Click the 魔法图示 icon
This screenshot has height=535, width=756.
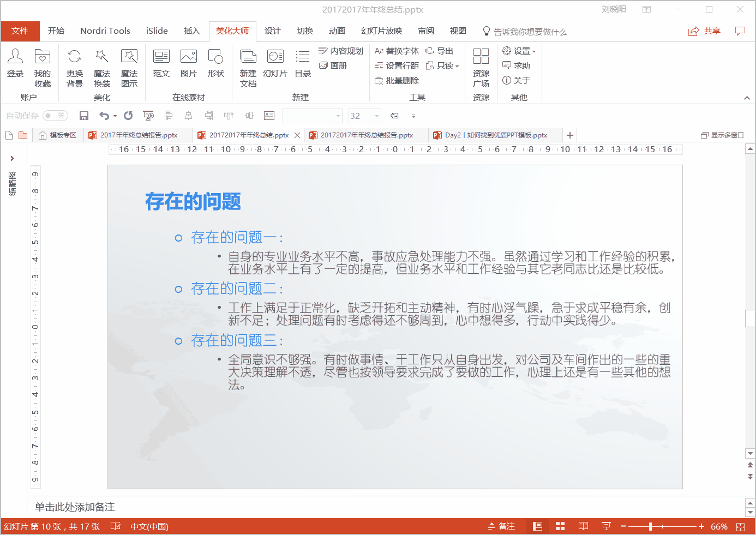point(129,65)
